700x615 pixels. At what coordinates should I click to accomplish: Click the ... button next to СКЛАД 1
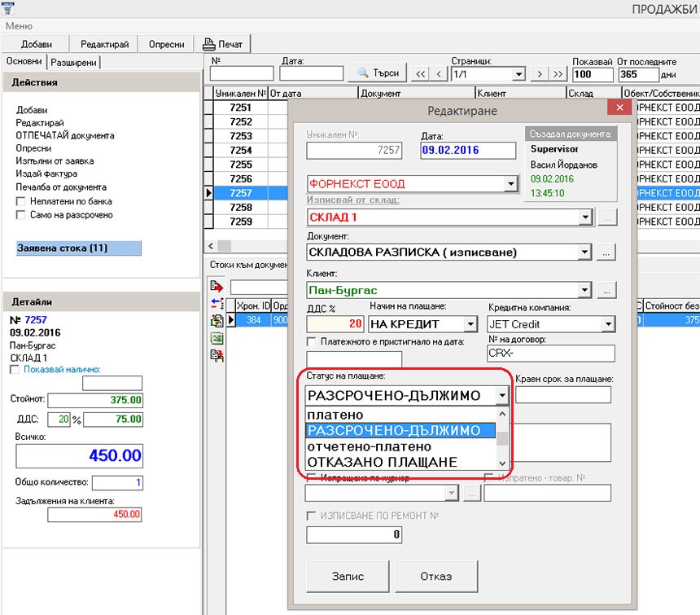tap(607, 217)
